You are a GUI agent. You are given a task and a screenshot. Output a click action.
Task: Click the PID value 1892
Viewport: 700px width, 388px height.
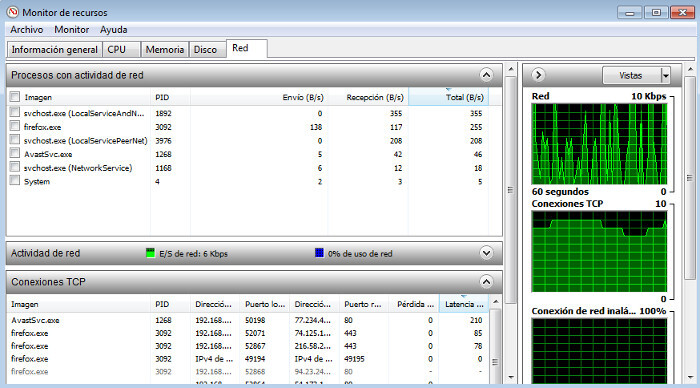click(x=163, y=113)
